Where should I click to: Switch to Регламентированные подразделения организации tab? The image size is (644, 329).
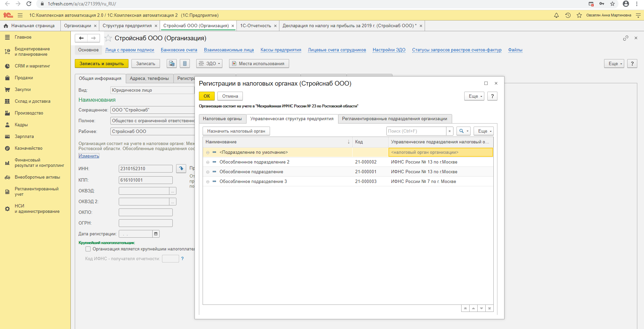pyautogui.click(x=395, y=119)
